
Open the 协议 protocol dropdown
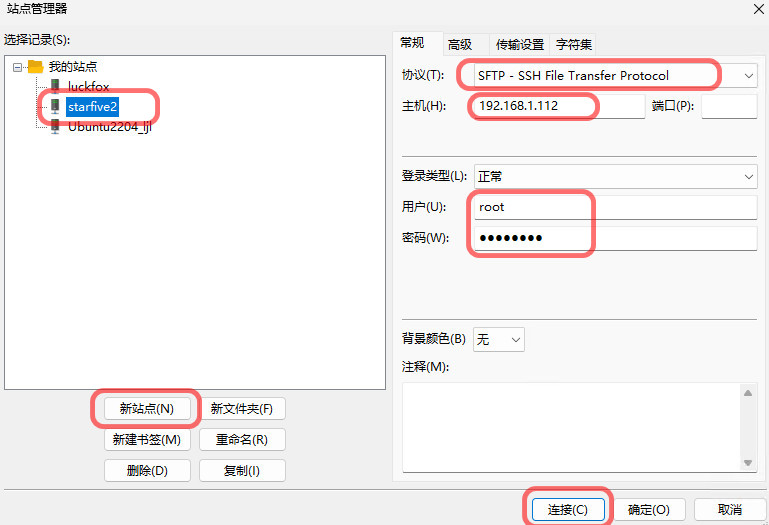pos(615,76)
